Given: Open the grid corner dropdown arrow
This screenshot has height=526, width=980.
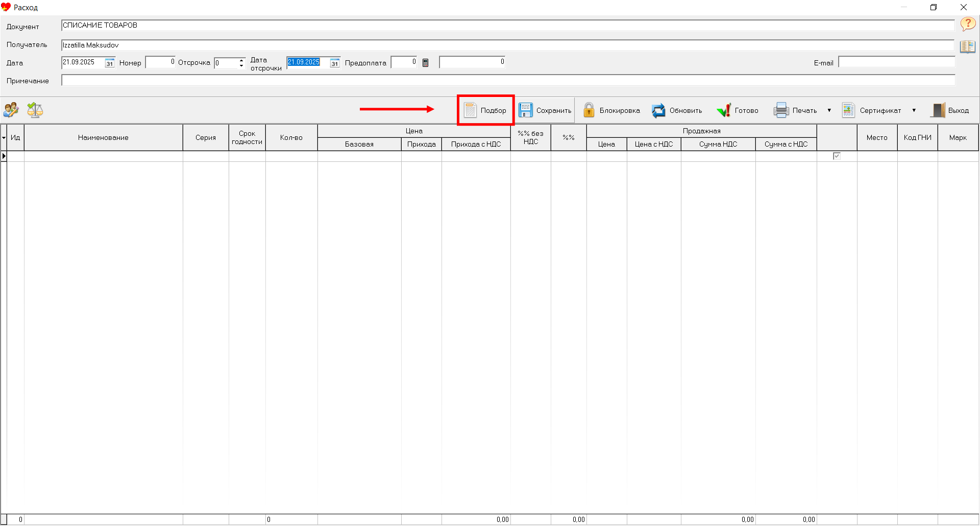Looking at the screenshot, I should [x=4, y=138].
